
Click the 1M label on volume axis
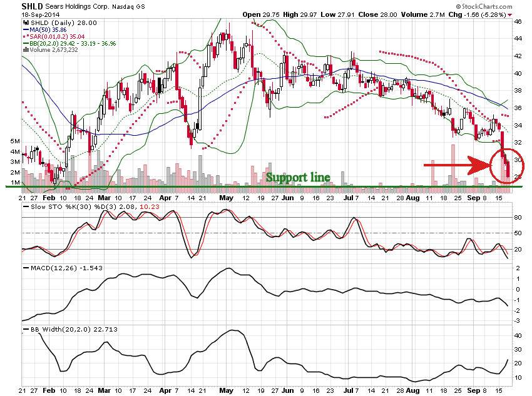[15, 183]
